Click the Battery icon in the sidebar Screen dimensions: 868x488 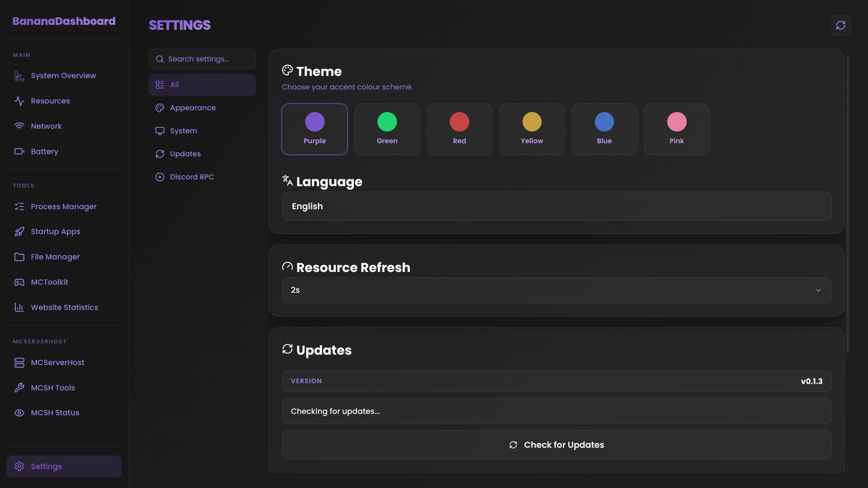(x=19, y=151)
